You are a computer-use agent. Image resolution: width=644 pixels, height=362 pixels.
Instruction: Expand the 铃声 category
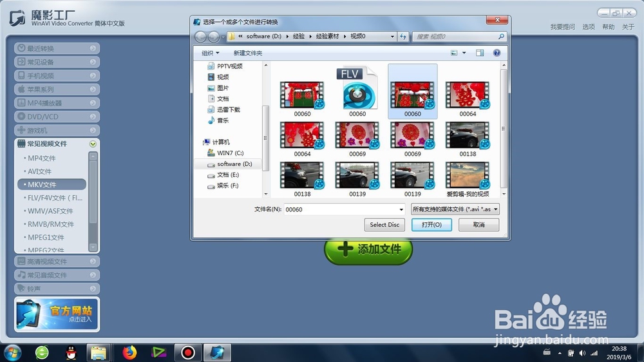tap(57, 289)
